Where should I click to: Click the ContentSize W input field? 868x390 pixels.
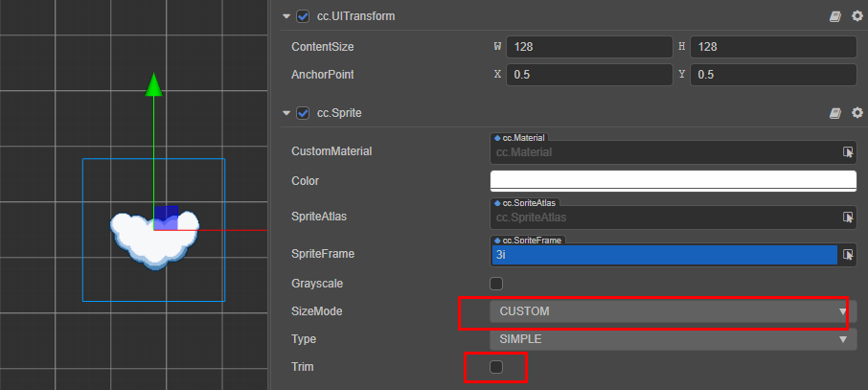tap(589, 47)
